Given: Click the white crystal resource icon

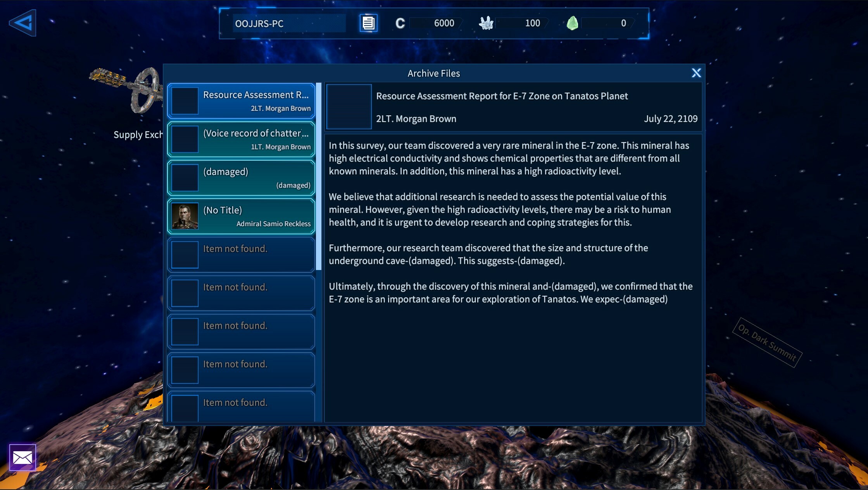Looking at the screenshot, I should 486,23.
